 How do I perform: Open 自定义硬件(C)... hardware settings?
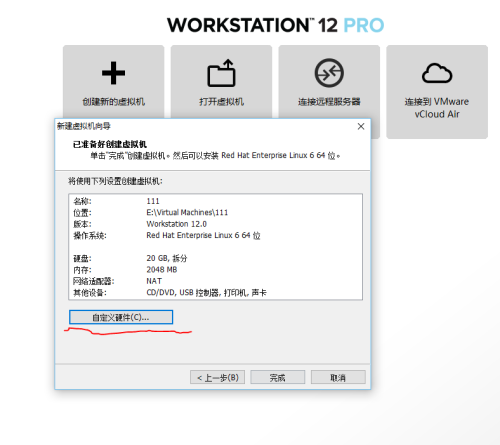[121, 317]
